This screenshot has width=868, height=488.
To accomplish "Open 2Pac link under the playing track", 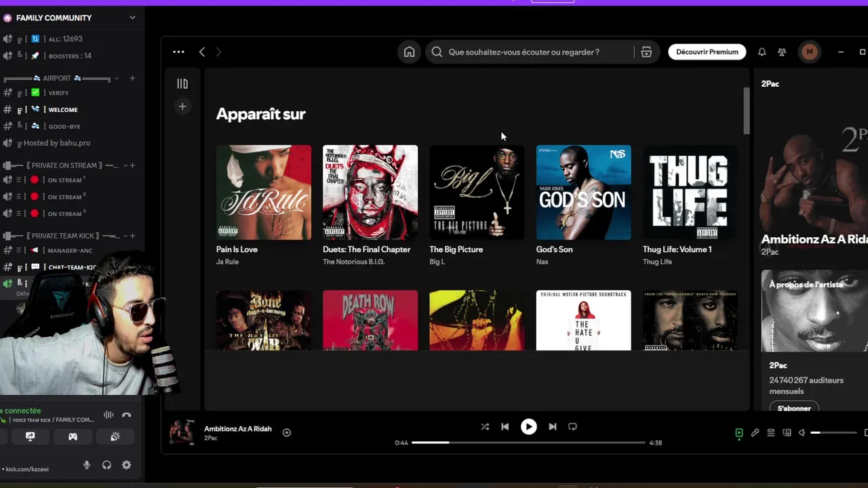I will click(211, 439).
